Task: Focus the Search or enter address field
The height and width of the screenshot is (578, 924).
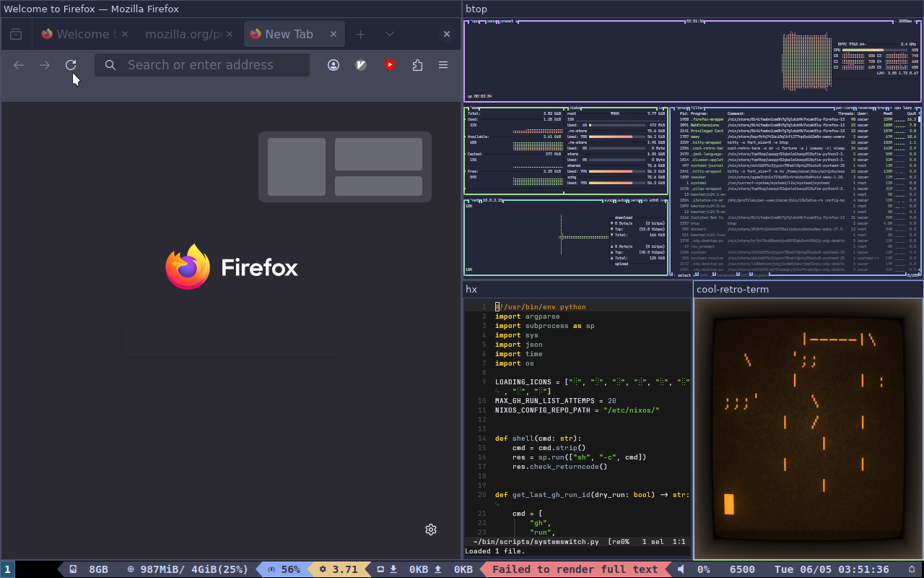Action: 202,65
